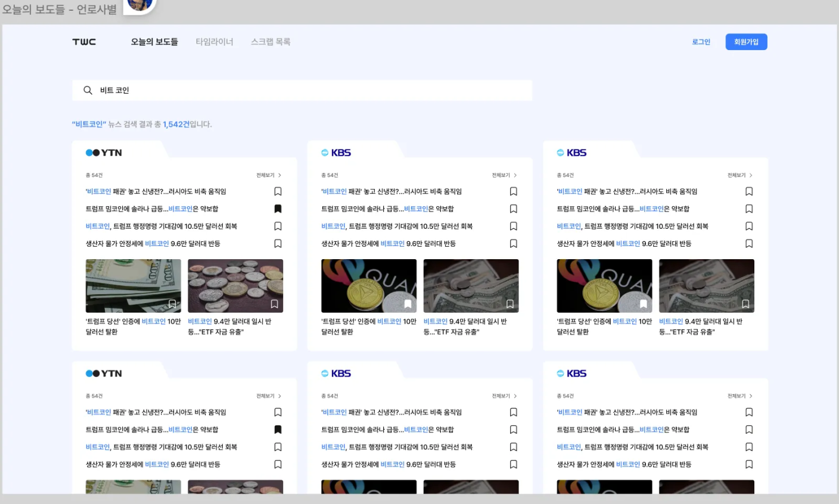
Task: Bookmark 10.5만 달러선 회복 headline, top-row right KBS card
Action: click(749, 226)
